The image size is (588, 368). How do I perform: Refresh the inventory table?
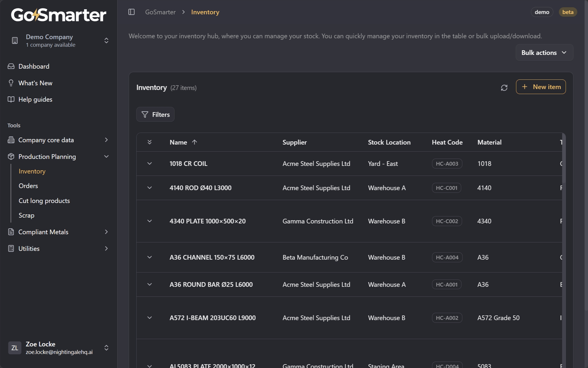(504, 88)
